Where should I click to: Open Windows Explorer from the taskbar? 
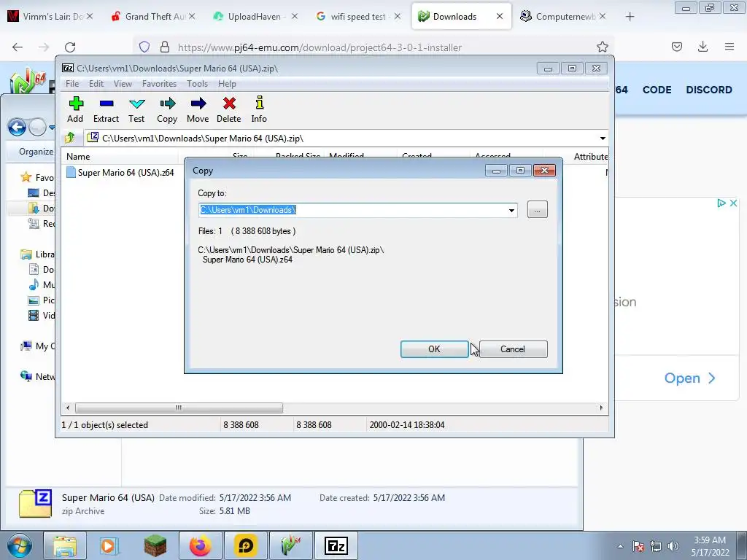pos(65,545)
